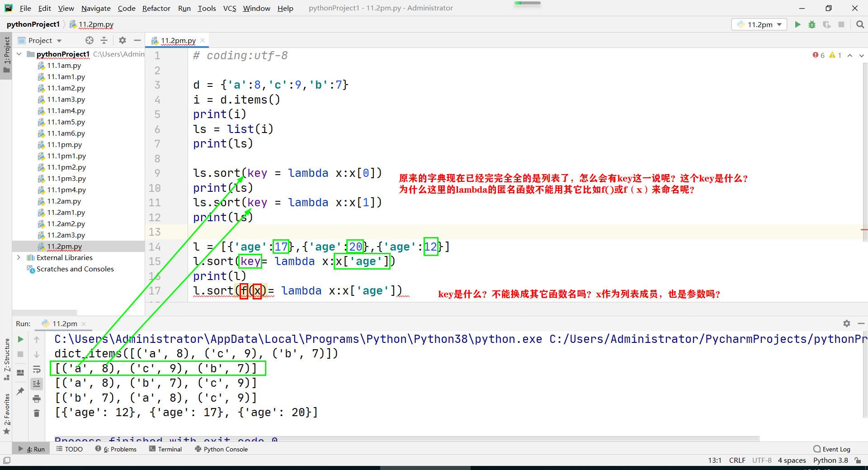868x470 pixels.
Task: Open the Refactor menu
Action: click(156, 8)
